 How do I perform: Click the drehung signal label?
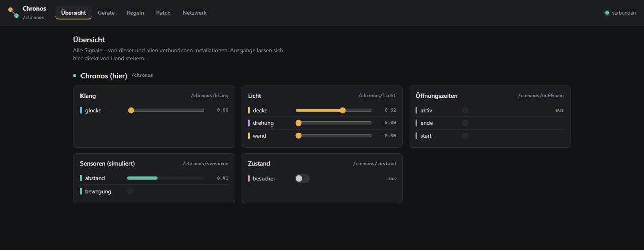coord(263,123)
